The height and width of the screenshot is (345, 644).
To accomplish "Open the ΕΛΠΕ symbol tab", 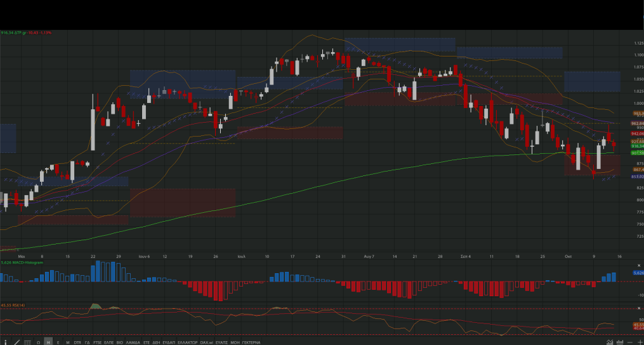I will click(108, 342).
